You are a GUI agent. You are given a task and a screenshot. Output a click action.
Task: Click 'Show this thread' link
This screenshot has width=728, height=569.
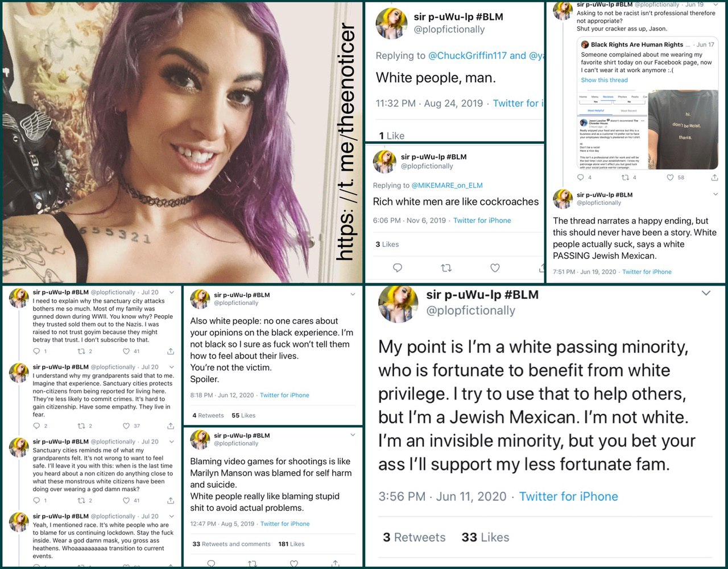[604, 80]
